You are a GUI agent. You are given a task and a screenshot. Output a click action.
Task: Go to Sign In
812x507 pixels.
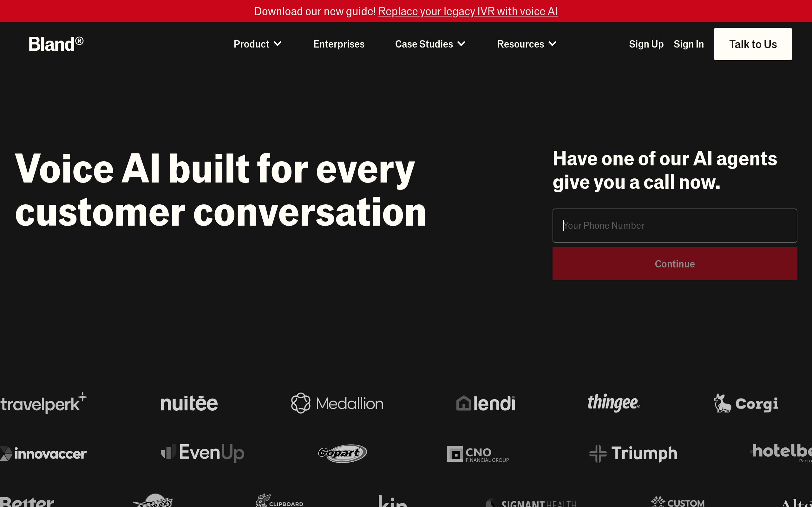(689, 44)
